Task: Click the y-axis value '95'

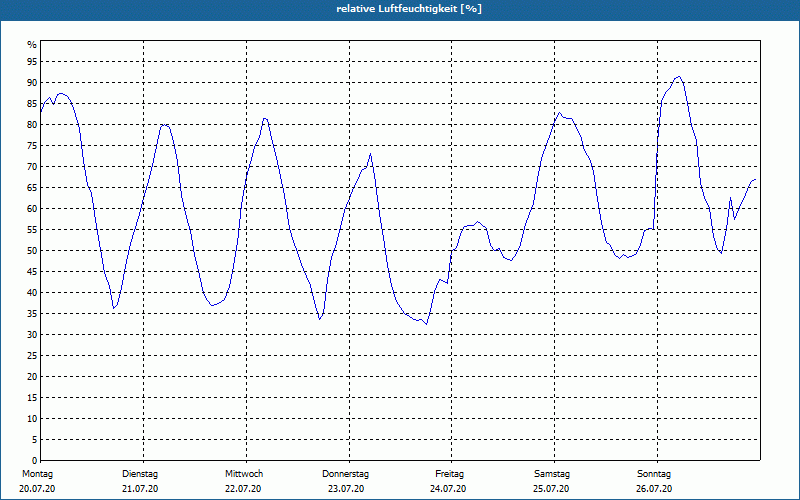Action: (x=32, y=62)
